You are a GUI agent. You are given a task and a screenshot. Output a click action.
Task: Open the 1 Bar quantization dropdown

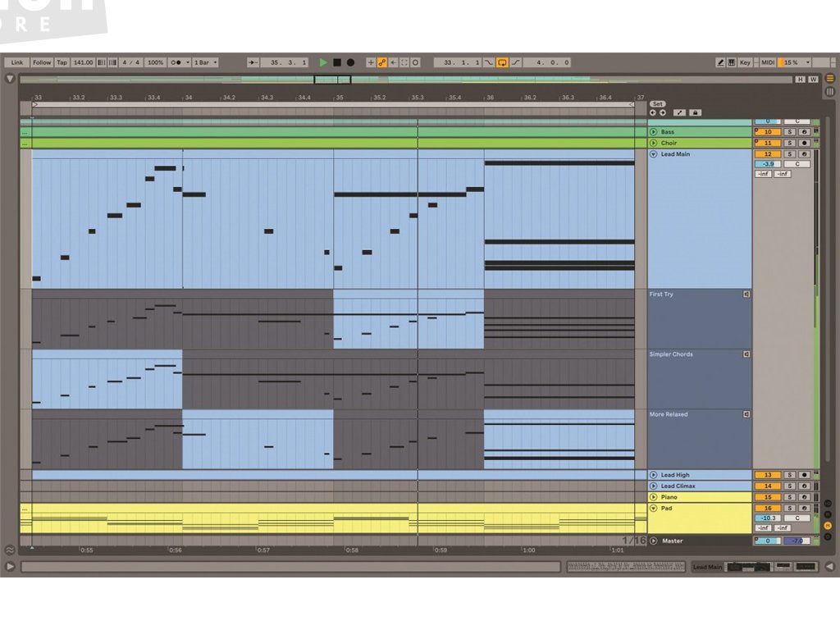point(205,62)
